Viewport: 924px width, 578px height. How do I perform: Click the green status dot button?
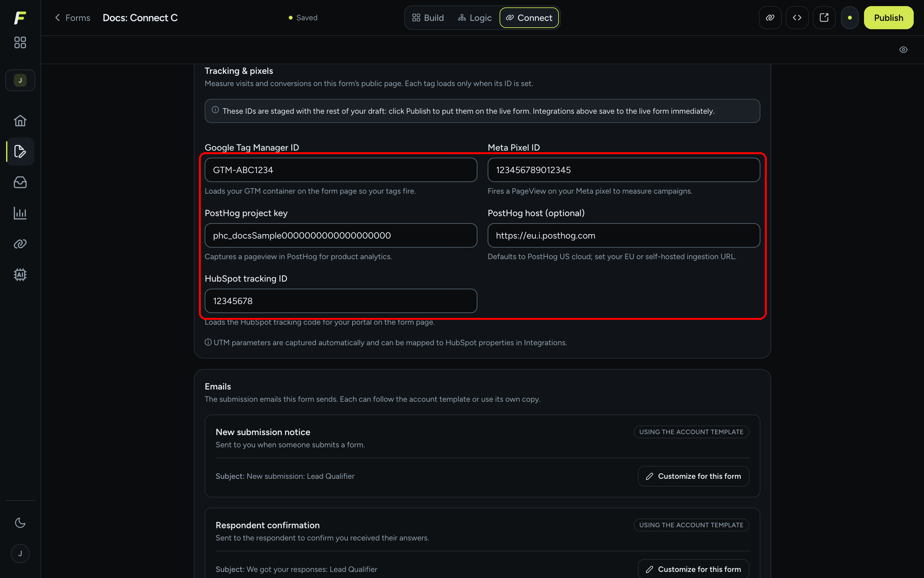850,18
